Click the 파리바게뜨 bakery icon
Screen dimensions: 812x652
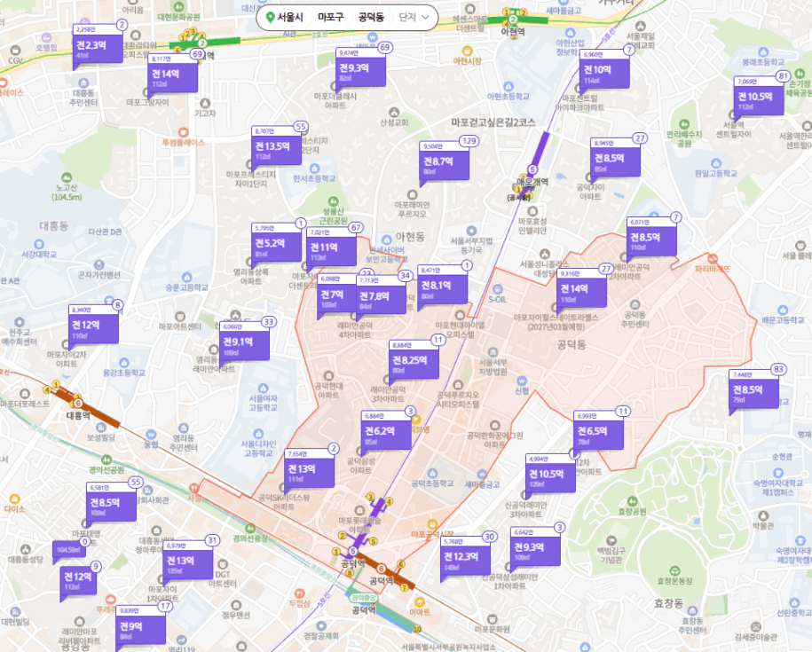point(713,258)
